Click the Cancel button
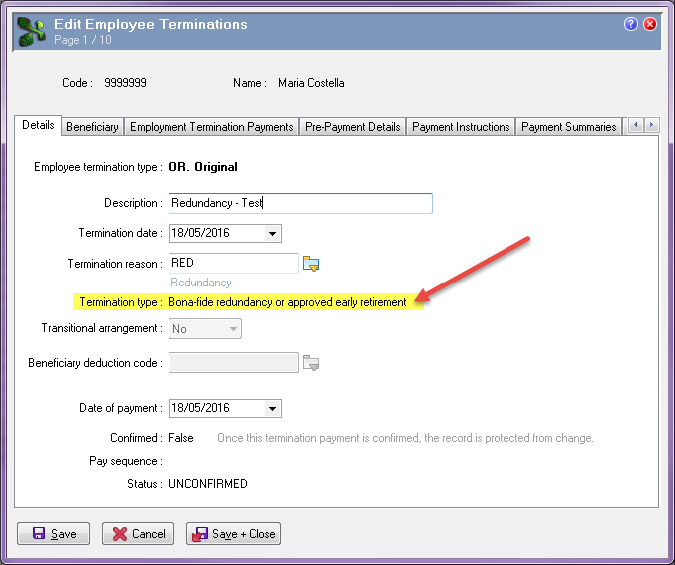Viewport: 675px width, 565px height. click(x=138, y=534)
